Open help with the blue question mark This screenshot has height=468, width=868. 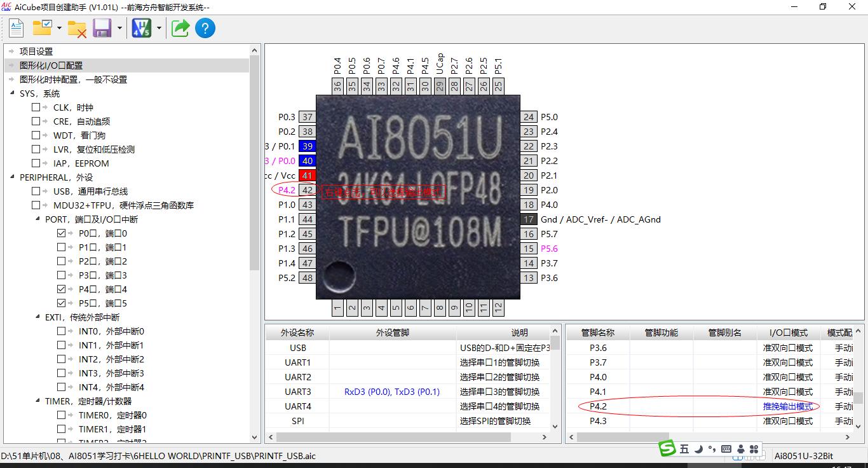205,28
